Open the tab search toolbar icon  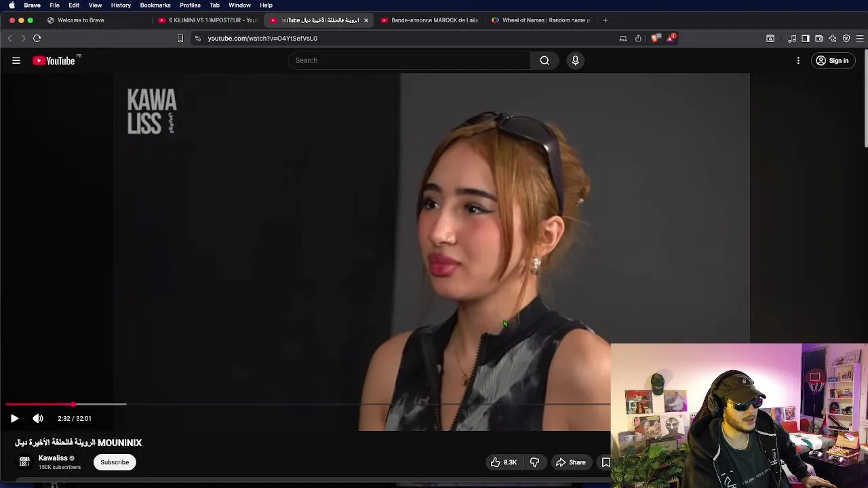click(x=770, y=39)
